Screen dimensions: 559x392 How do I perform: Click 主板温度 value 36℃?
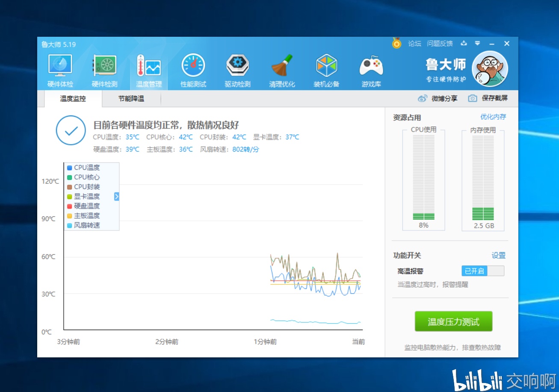[186, 150]
